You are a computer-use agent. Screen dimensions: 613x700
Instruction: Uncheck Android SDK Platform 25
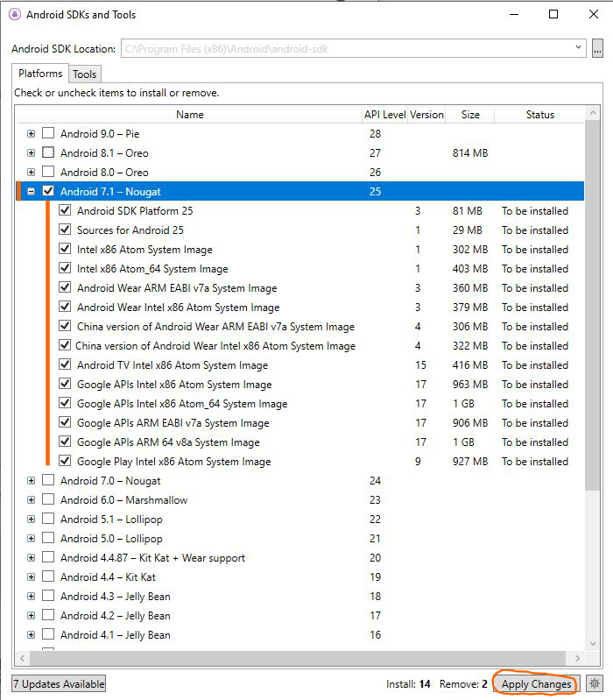[x=65, y=211]
